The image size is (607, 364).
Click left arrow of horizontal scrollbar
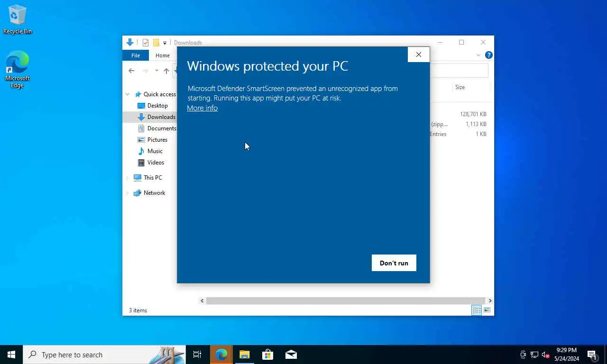(x=202, y=300)
